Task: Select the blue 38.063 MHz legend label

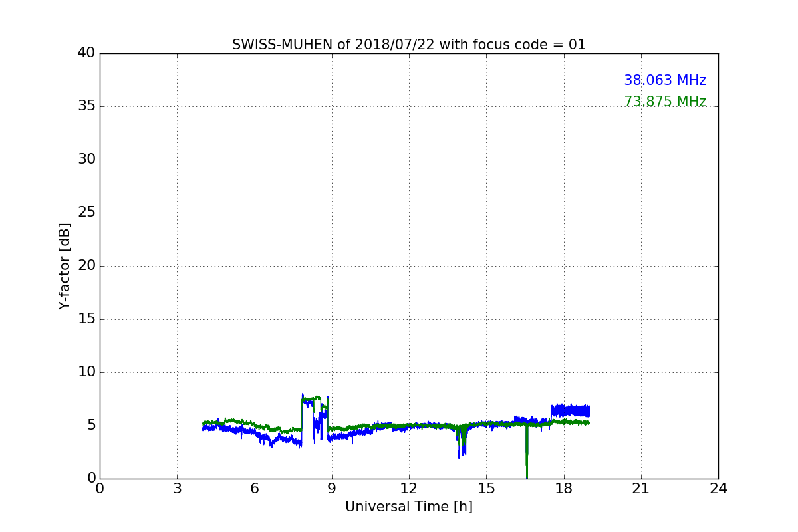Action: point(665,80)
